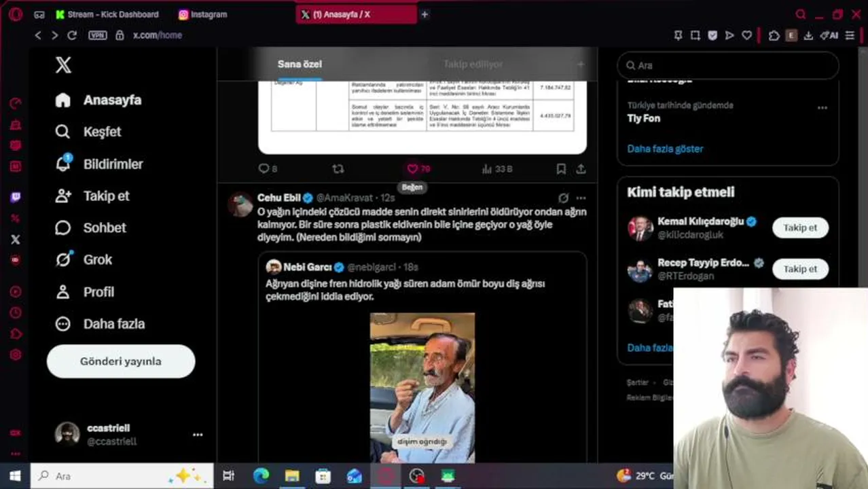868x489 pixels.
Task: Follow Kemal Kılıçdaroğlu with Takip et
Action: coord(800,228)
